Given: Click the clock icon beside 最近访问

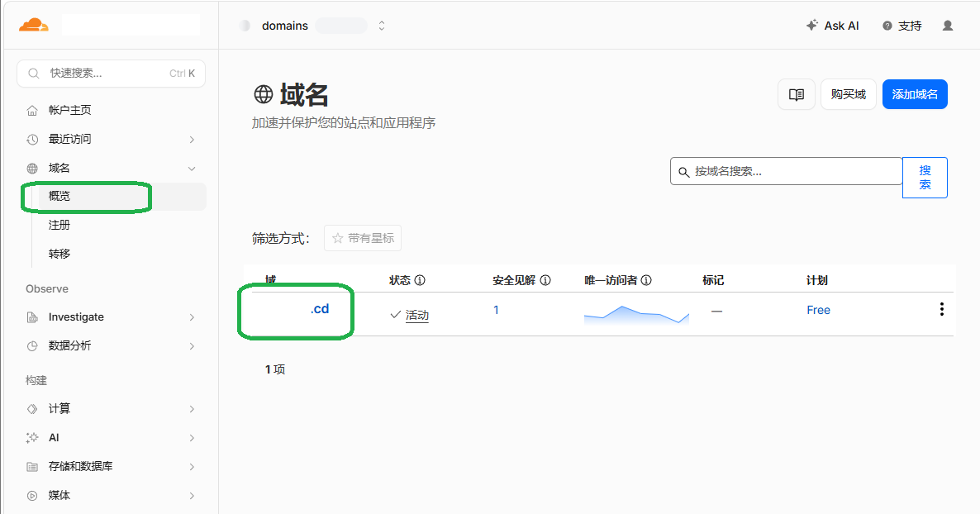Looking at the screenshot, I should click(32, 140).
